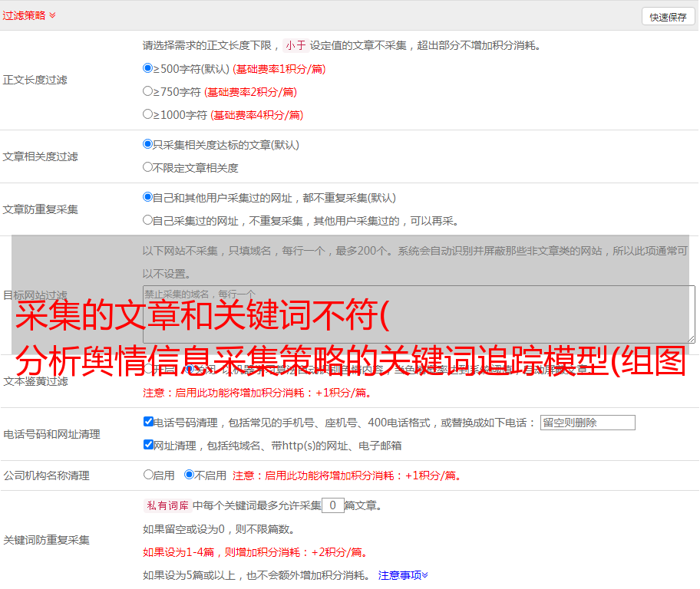700x589 pixels.
Task: Click the 留空则删除 phone replacement field
Action: pyautogui.click(x=587, y=423)
